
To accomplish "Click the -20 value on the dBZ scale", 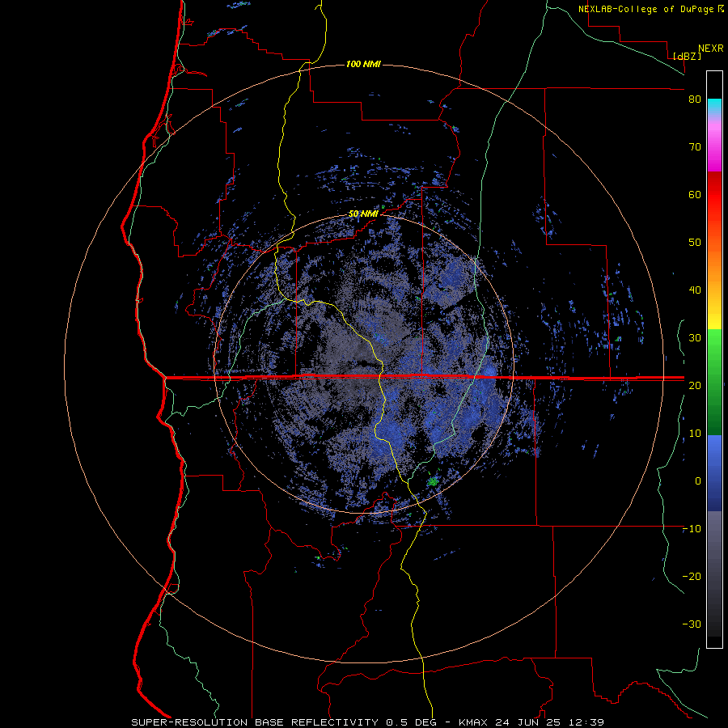I will pos(692,577).
